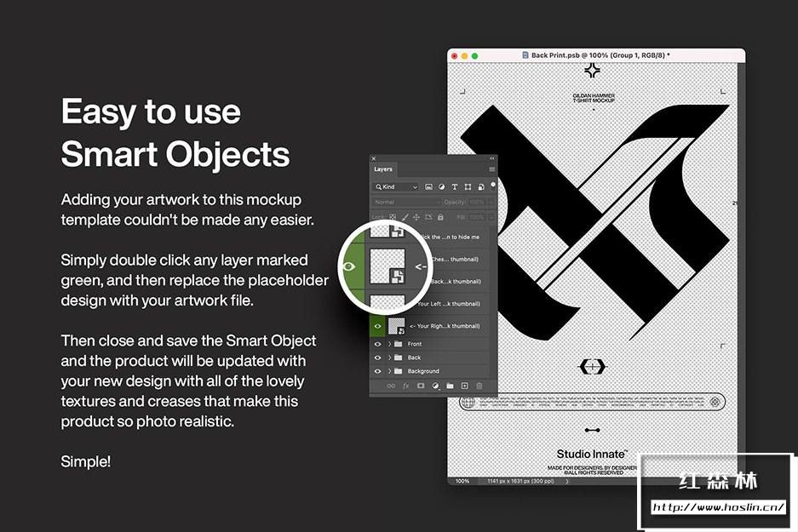Click the 100% zoom field in status bar
798x532 pixels.
pyautogui.click(x=462, y=481)
